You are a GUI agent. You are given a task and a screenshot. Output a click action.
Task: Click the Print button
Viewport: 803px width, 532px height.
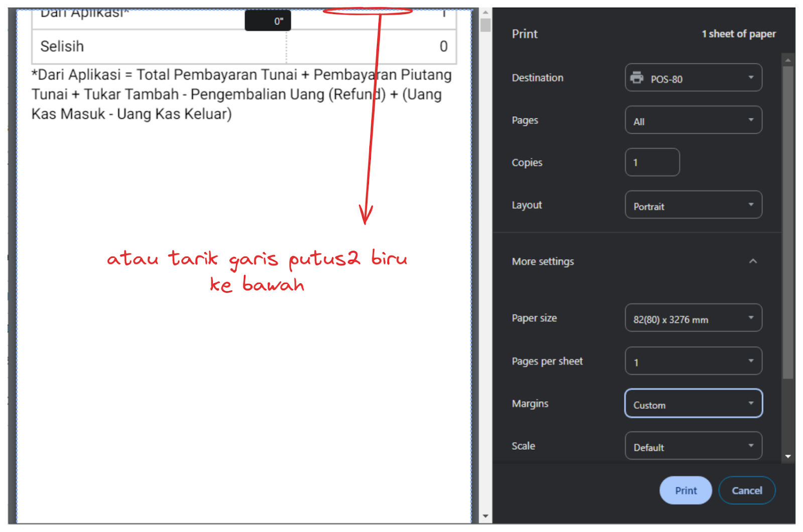pyautogui.click(x=685, y=490)
